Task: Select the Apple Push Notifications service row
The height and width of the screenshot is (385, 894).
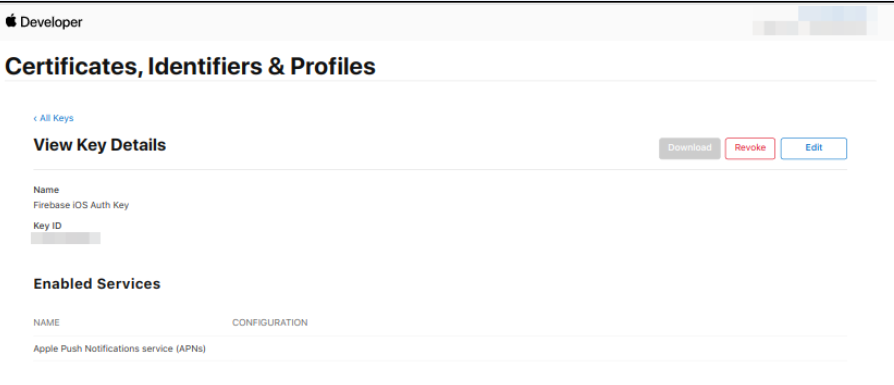Action: coord(440,348)
